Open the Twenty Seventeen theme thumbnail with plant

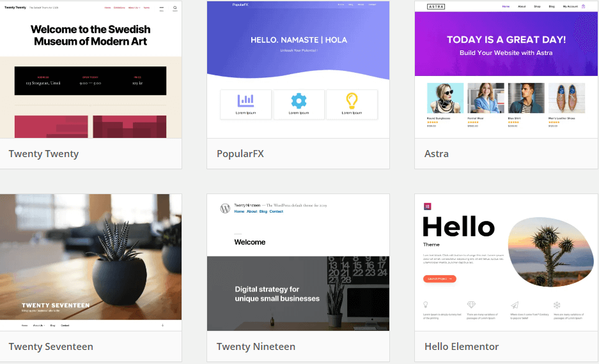point(91,262)
